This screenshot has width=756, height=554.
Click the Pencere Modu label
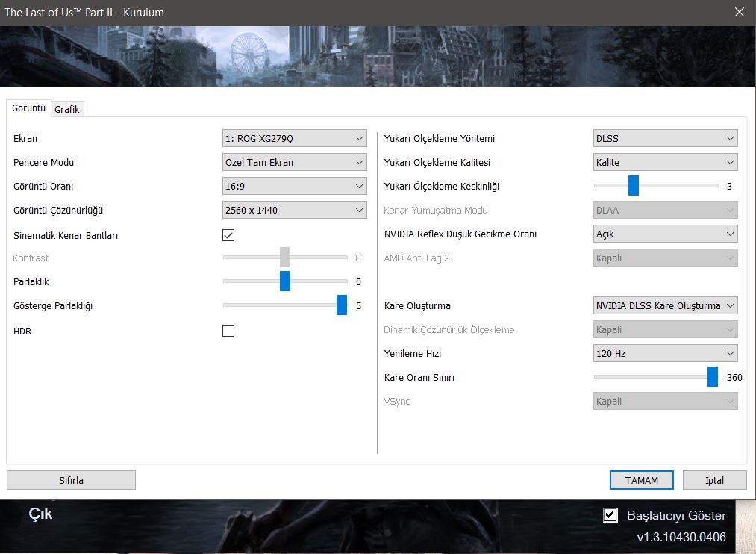(x=44, y=163)
